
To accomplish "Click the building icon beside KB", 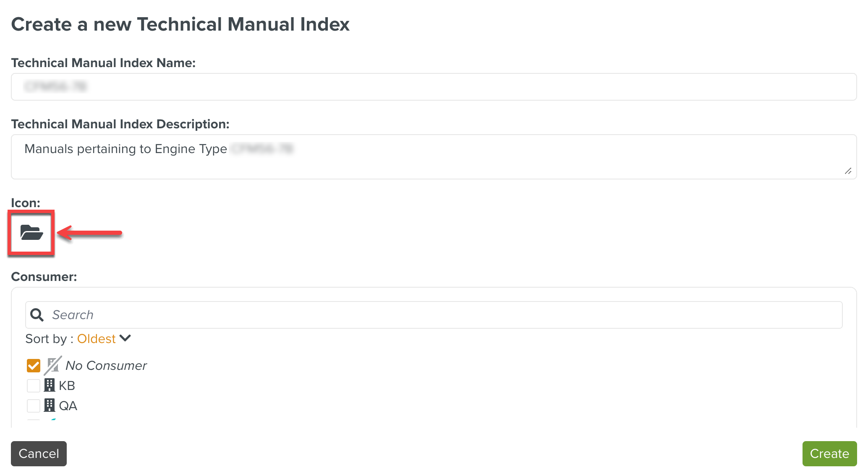I will pyautogui.click(x=50, y=385).
